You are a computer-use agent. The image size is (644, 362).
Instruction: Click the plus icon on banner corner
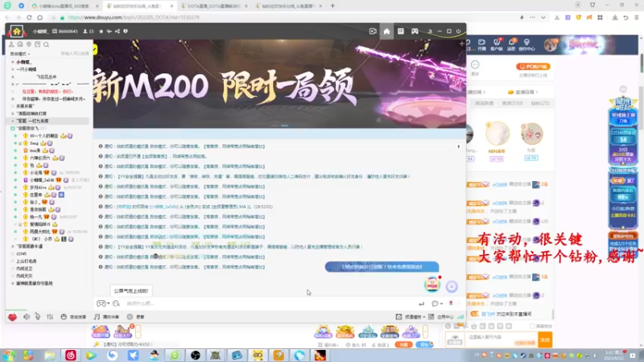[461, 43]
